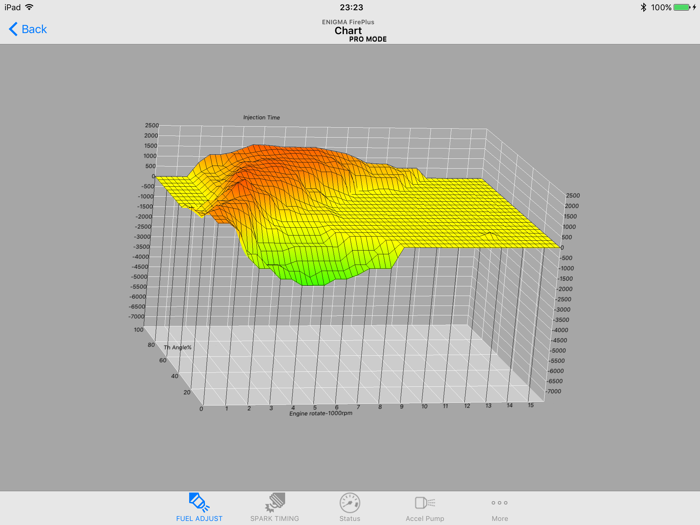
Task: Tap the Th Angle% axis label
Action: coord(177,348)
